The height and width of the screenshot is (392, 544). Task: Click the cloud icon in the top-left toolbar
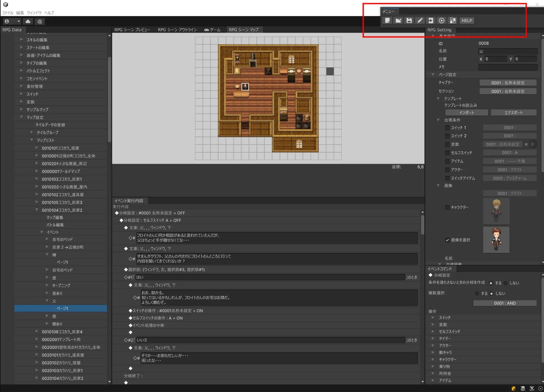[x=28, y=21]
